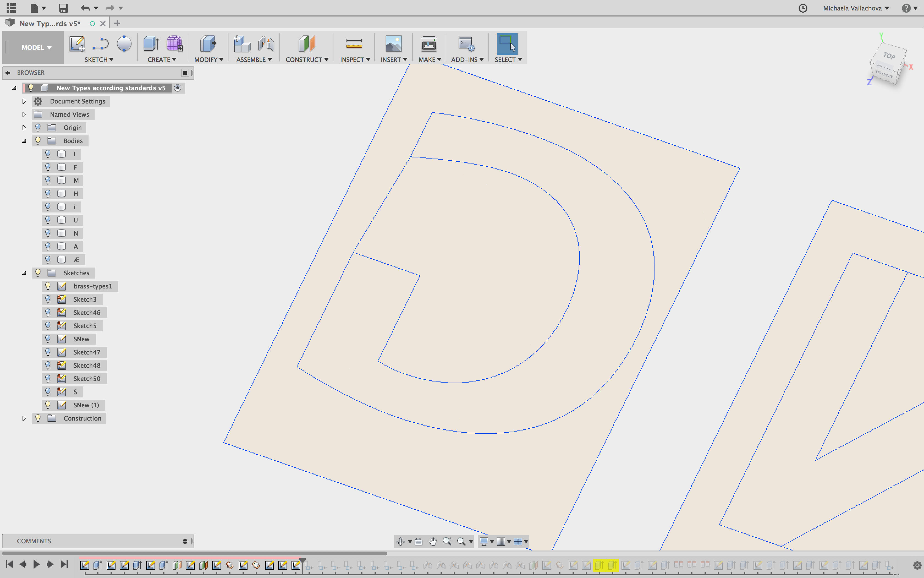This screenshot has height=578, width=924.
Task: Click the Joint icon in Assemble
Action: 266,44
